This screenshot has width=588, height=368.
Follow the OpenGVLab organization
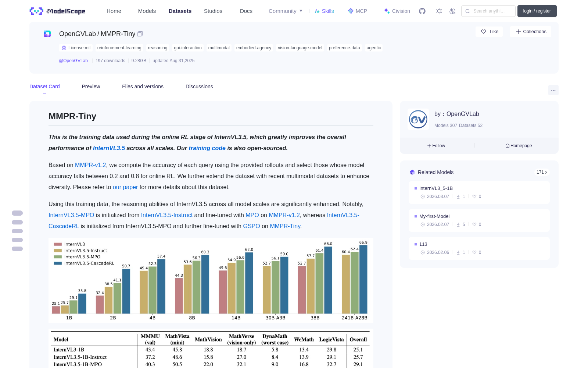(436, 146)
